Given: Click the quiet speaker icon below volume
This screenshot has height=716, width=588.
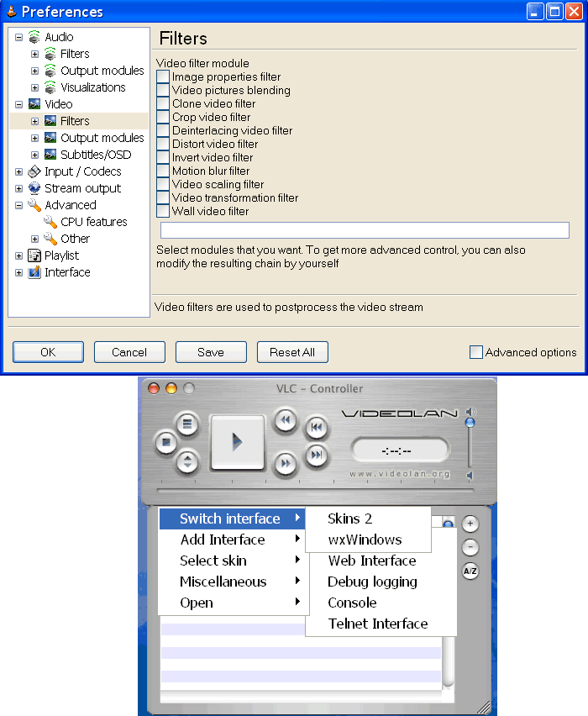Looking at the screenshot, I should [470, 476].
